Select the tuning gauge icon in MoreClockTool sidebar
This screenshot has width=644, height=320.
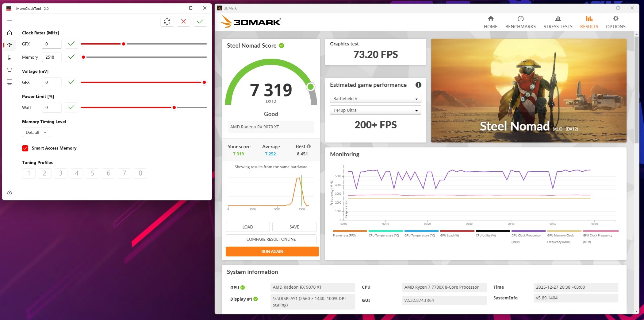tap(10, 45)
